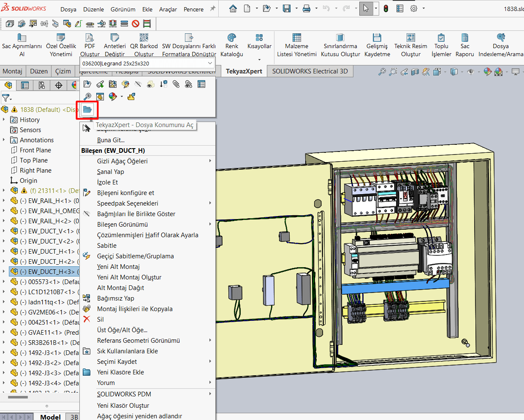This screenshot has width=524, height=420.
Task: Select the Model tab at bottom
Action: point(50,417)
